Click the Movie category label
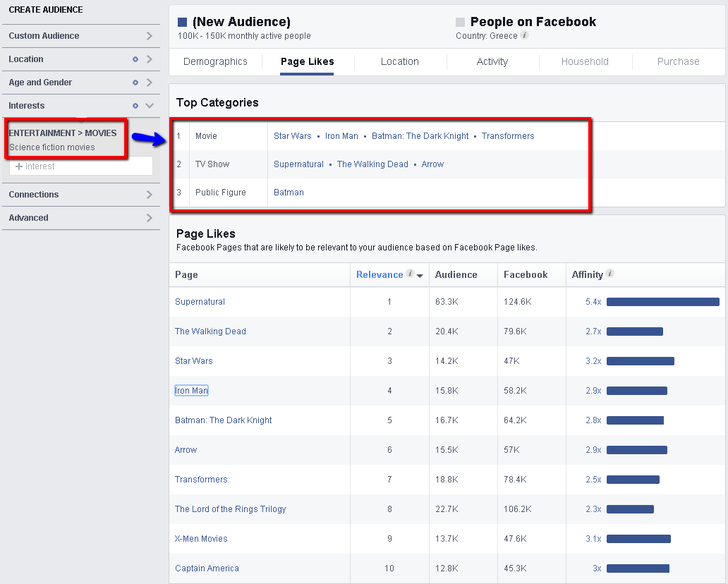 [206, 136]
